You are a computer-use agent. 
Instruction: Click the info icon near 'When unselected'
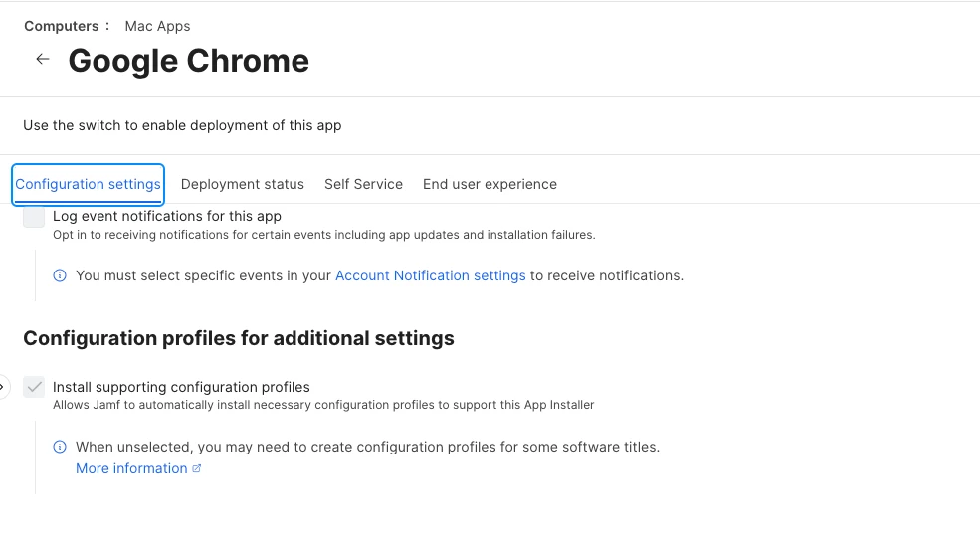(60, 447)
